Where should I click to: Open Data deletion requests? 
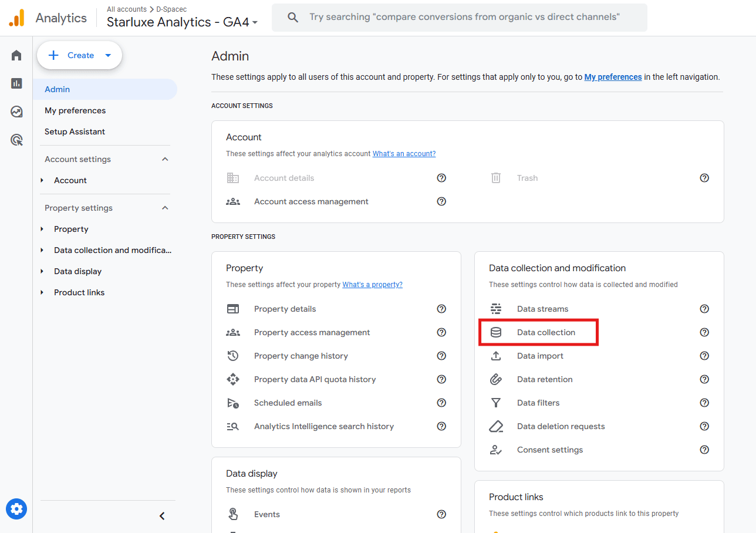pos(561,426)
